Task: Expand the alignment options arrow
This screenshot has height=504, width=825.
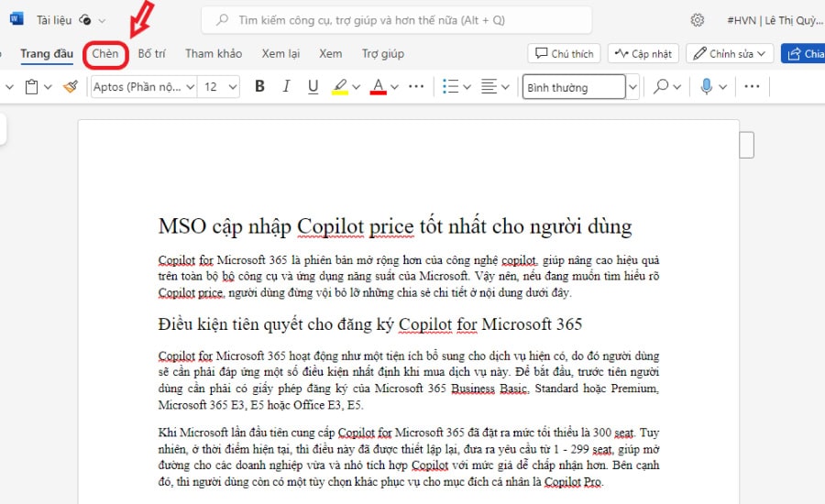Action: click(505, 87)
